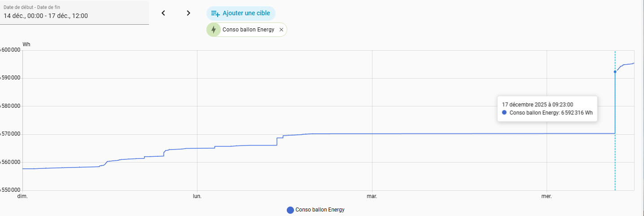Click the 'lun.' x-axis label

(197, 196)
